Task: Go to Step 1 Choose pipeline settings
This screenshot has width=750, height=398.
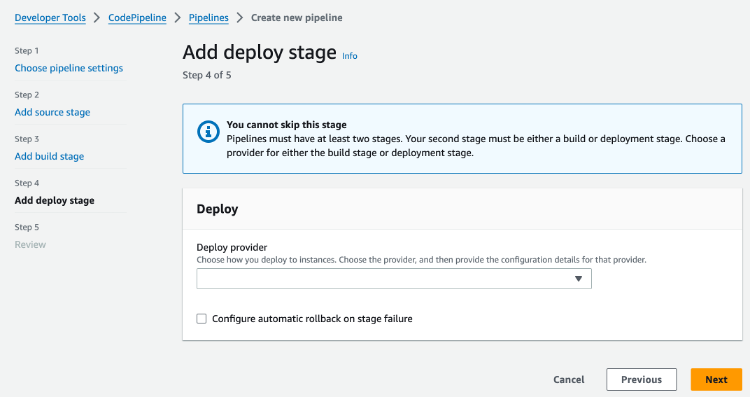Action: click(68, 68)
